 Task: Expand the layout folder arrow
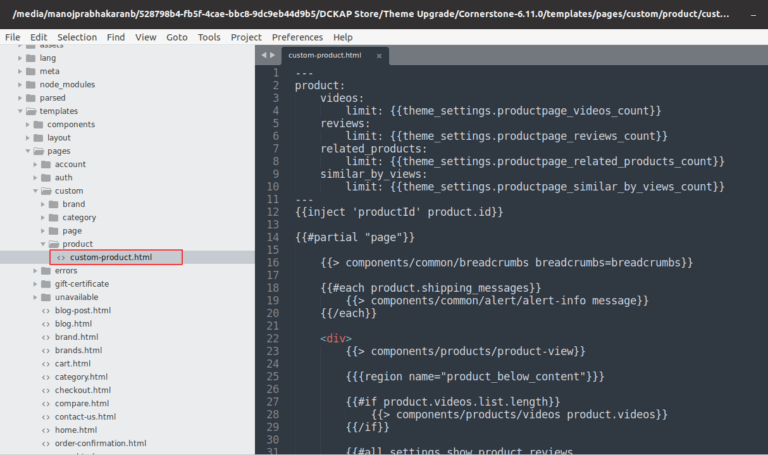pos(28,138)
